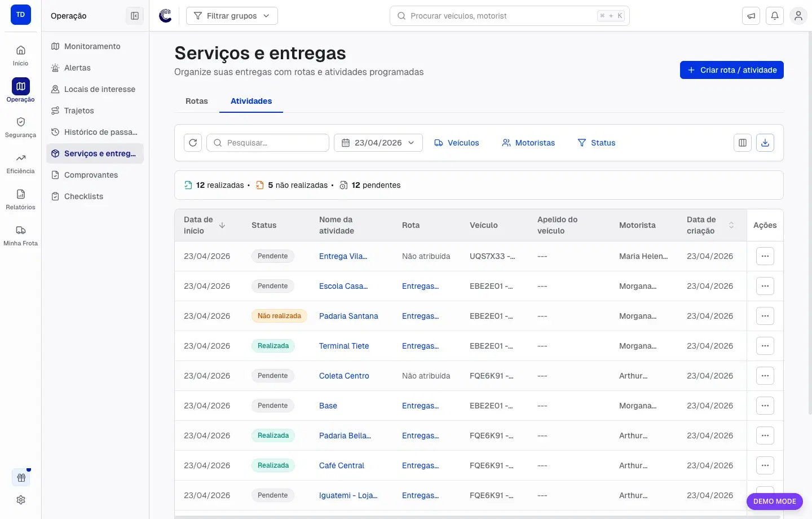Click the UQS7X33 vehicle cell
This screenshot has height=519, width=812.
tap(492, 256)
